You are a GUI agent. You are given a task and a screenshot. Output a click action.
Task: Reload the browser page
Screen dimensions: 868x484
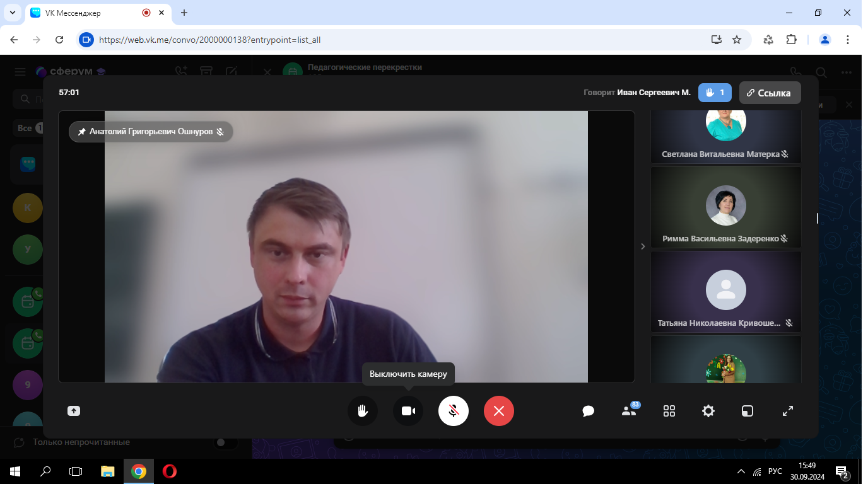pos(59,39)
